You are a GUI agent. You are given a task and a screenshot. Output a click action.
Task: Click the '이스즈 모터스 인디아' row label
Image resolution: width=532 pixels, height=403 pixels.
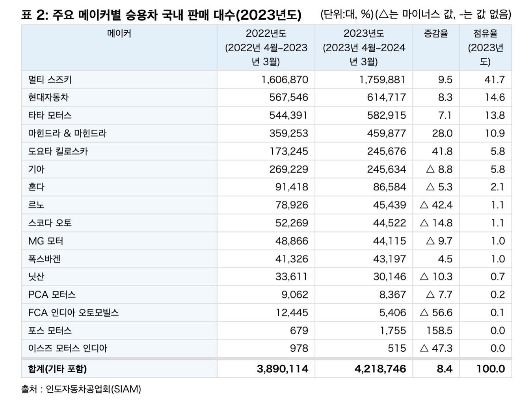pyautogui.click(x=68, y=348)
